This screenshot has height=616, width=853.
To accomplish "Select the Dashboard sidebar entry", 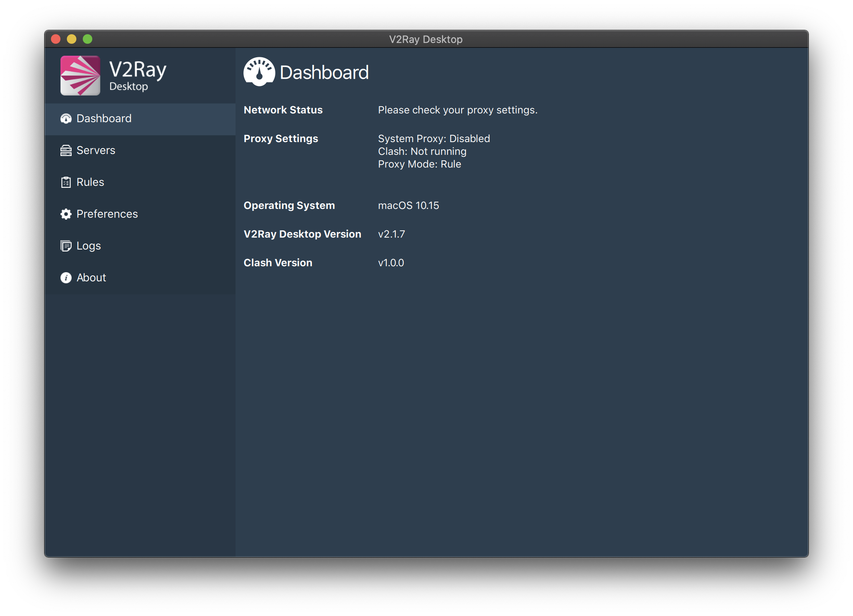I will pos(104,119).
